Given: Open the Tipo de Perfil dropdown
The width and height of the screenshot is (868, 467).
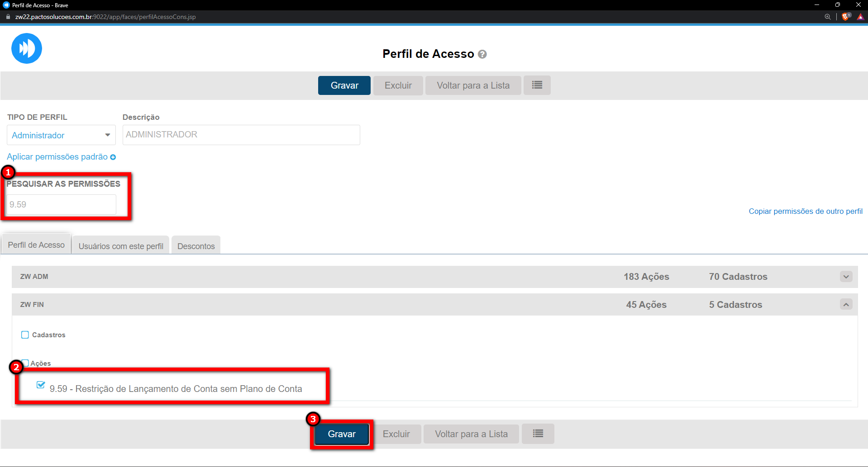Looking at the screenshot, I should [x=61, y=135].
